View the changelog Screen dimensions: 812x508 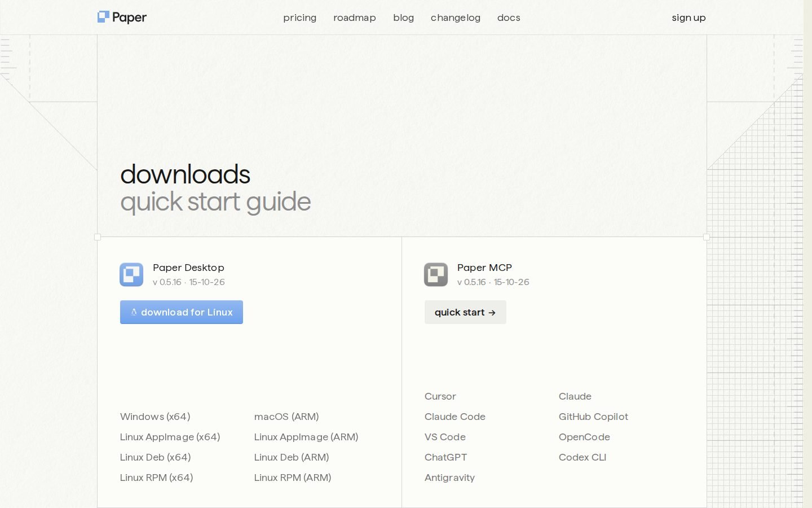tap(456, 17)
